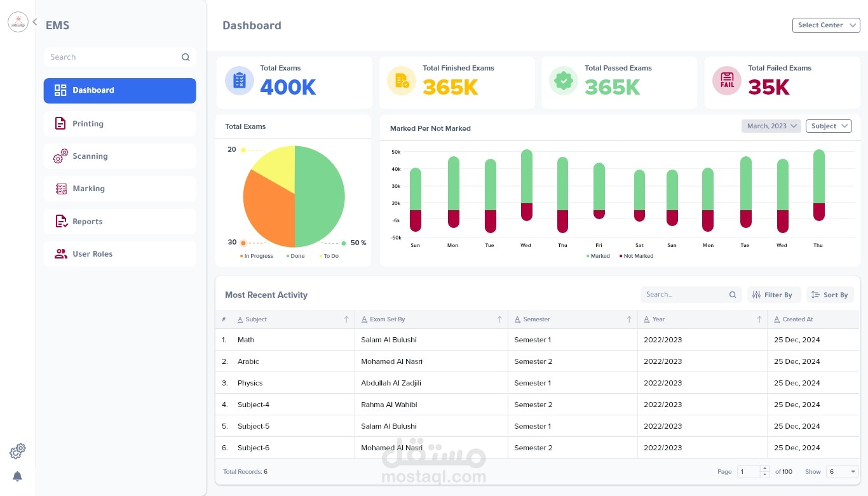The image size is (868, 496).
Task: Click the Total Exams clipboard icon
Action: pos(240,81)
